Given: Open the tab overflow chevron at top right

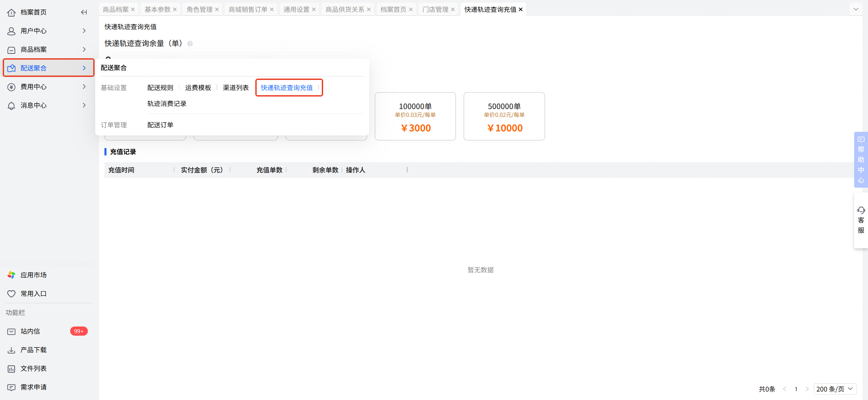Looking at the screenshot, I should (x=856, y=9).
